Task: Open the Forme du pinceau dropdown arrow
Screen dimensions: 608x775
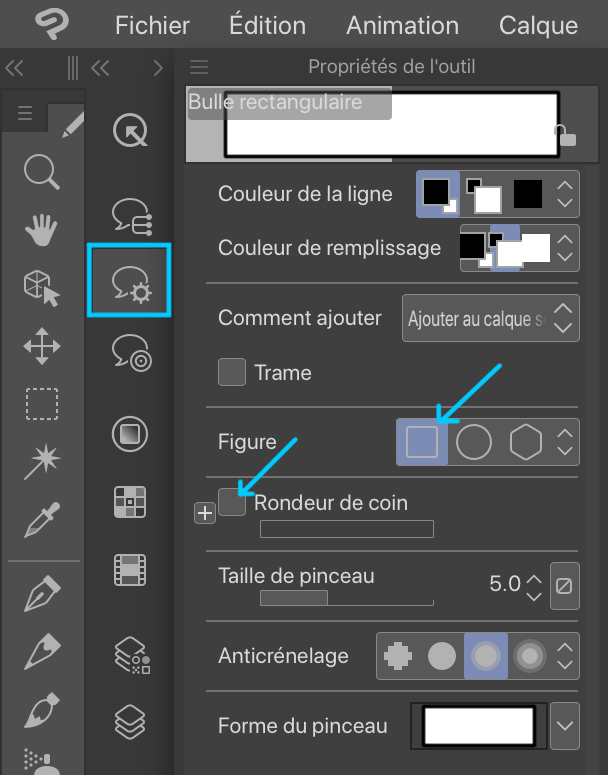Action: click(x=566, y=725)
